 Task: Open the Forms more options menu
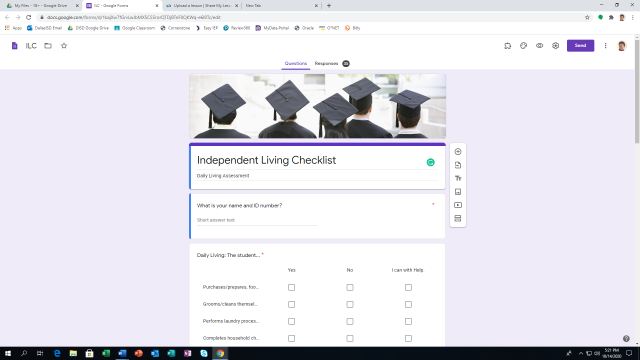click(605, 46)
